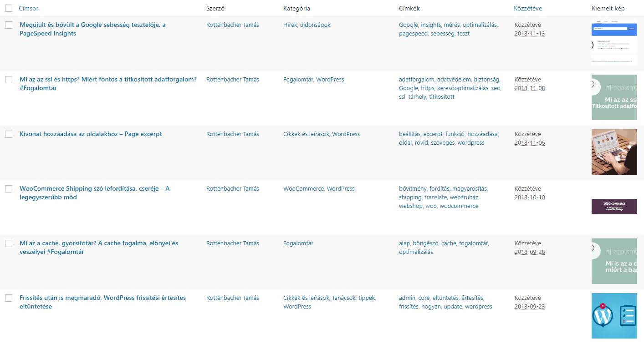This screenshot has width=644, height=344.
Task: Click author Rottenbacher Tamás on cache post
Action: point(232,243)
